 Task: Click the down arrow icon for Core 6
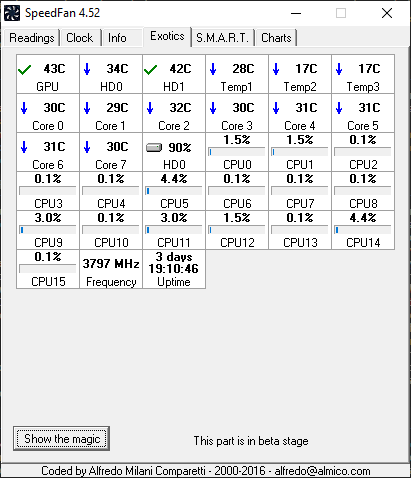pyautogui.click(x=24, y=147)
